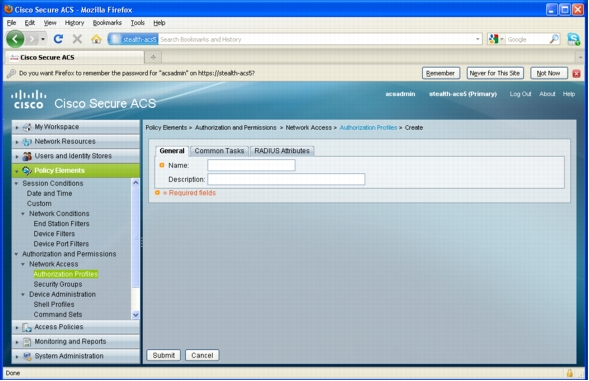Expand the My Workspace section
This screenshot has height=381, width=589.
tap(17, 127)
